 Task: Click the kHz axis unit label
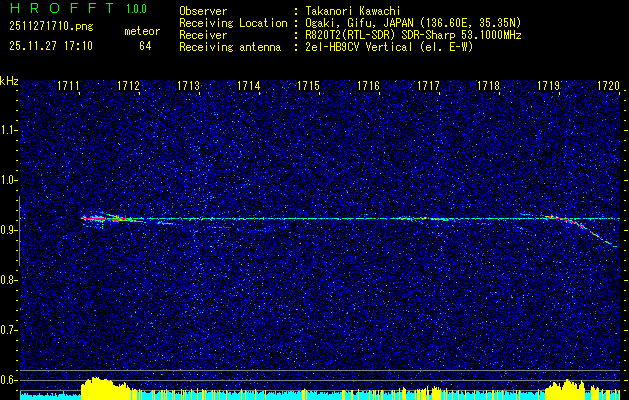pos(9,81)
